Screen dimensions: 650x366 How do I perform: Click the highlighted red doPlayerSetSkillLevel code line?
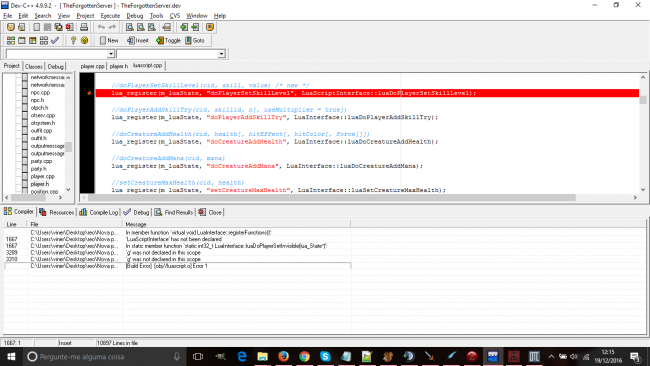367,93
